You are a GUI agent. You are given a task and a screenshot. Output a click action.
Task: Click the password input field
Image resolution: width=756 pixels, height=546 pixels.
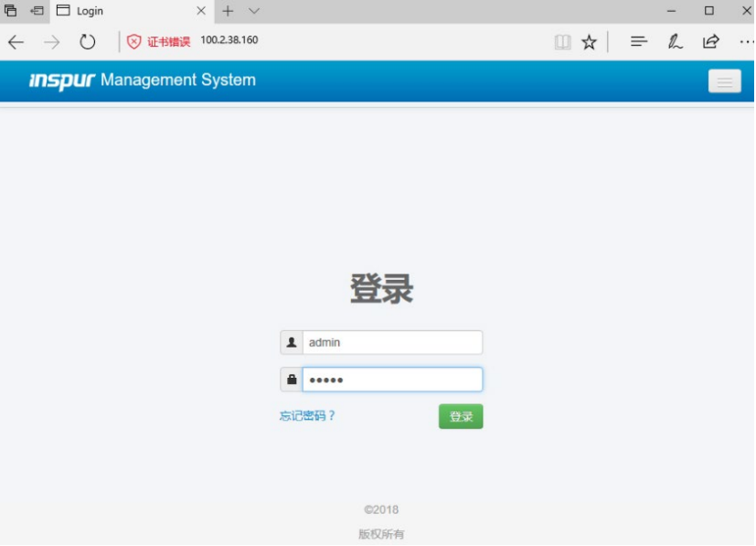(392, 380)
